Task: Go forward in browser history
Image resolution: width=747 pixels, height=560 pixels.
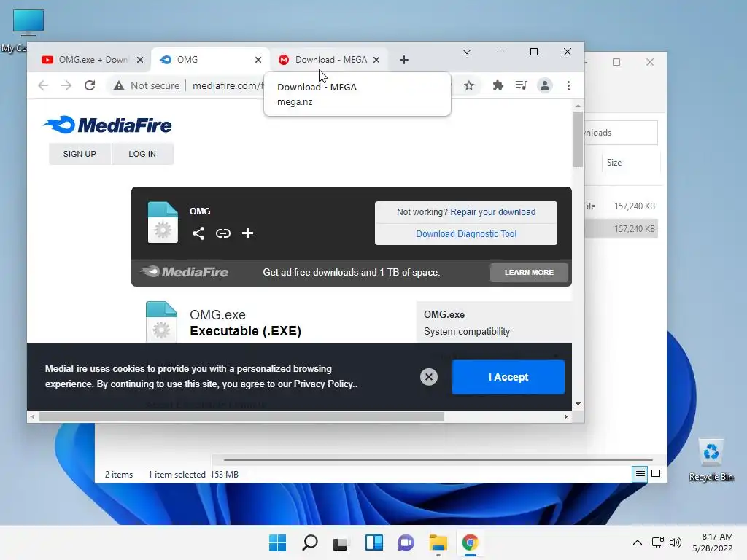Action: [66, 86]
